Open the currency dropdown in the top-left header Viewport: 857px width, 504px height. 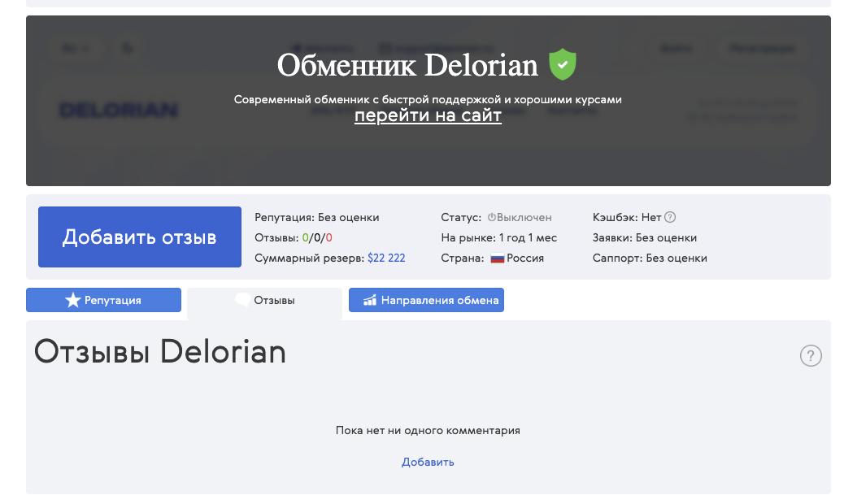(x=76, y=49)
